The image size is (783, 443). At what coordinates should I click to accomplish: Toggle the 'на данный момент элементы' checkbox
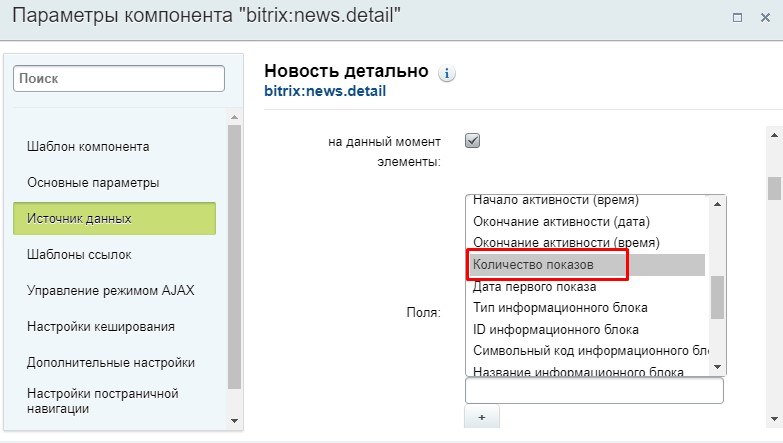click(472, 141)
